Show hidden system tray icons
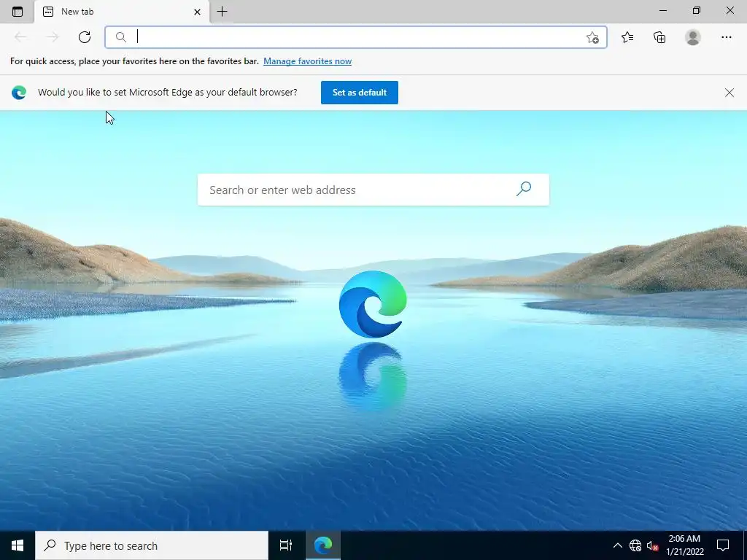The width and height of the screenshot is (747, 560). point(617,545)
